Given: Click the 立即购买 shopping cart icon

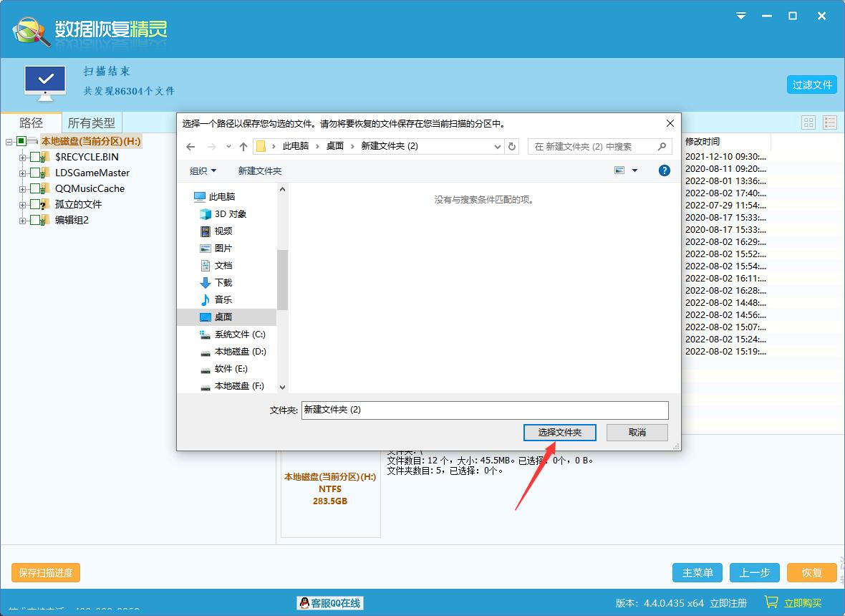Looking at the screenshot, I should coord(773,602).
